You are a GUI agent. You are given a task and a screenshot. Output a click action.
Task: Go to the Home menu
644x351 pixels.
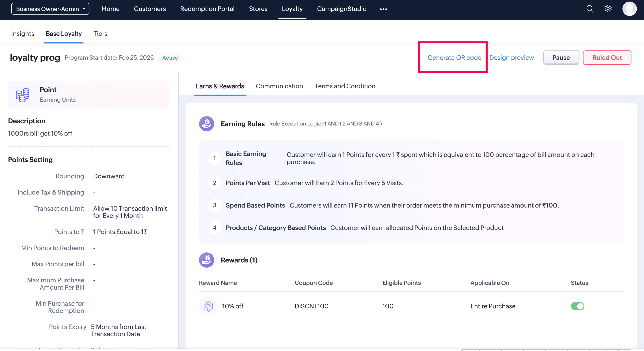pos(110,9)
